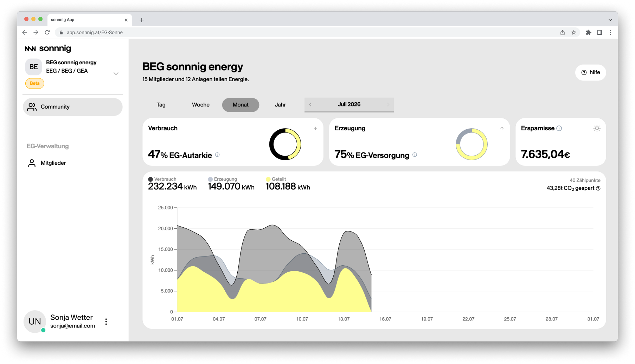Select the Monat tab
Screen dimensions: 635x364
(240, 105)
